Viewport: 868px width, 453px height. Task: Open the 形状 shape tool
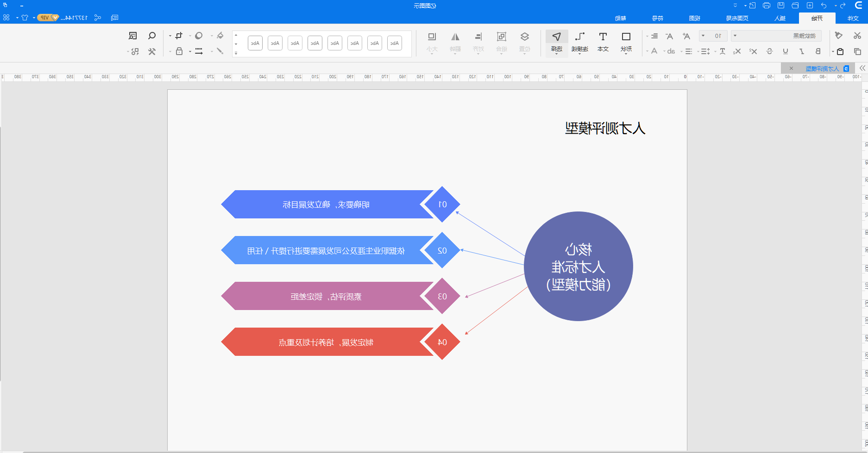(626, 42)
